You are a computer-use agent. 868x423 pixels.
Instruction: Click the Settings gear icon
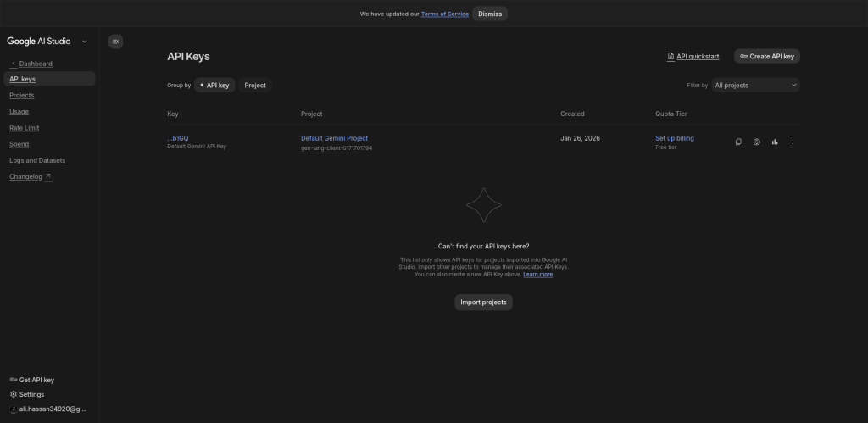coord(13,394)
